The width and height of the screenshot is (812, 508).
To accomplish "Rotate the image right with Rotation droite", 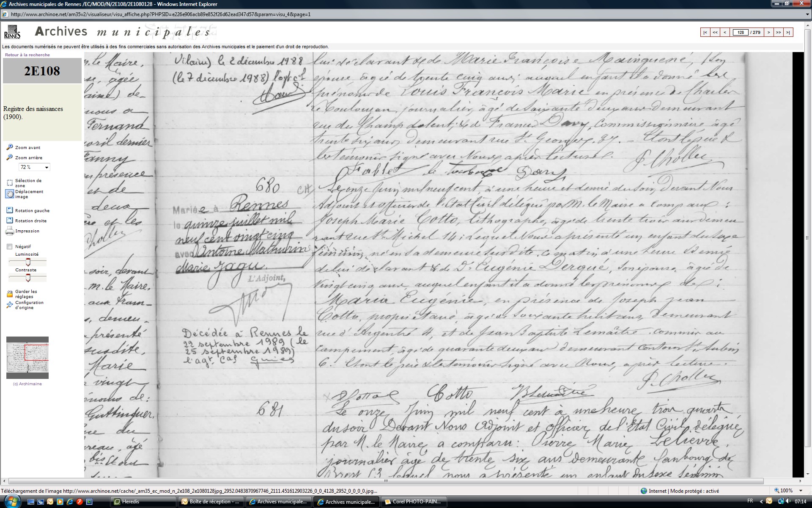I will pos(10,221).
